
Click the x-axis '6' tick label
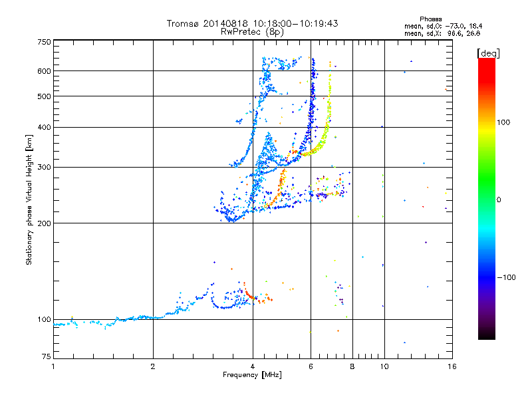pos(311,366)
